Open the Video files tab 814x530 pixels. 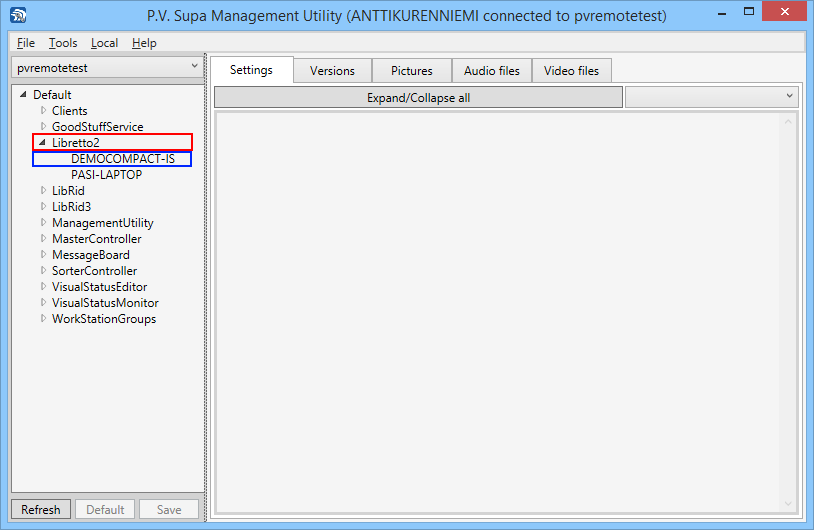pyautogui.click(x=571, y=71)
